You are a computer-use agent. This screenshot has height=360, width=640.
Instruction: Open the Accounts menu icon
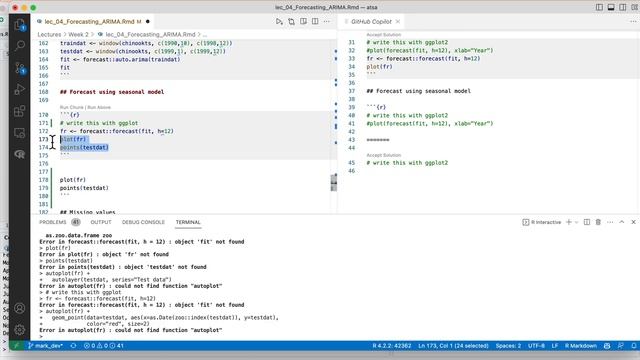point(20,308)
